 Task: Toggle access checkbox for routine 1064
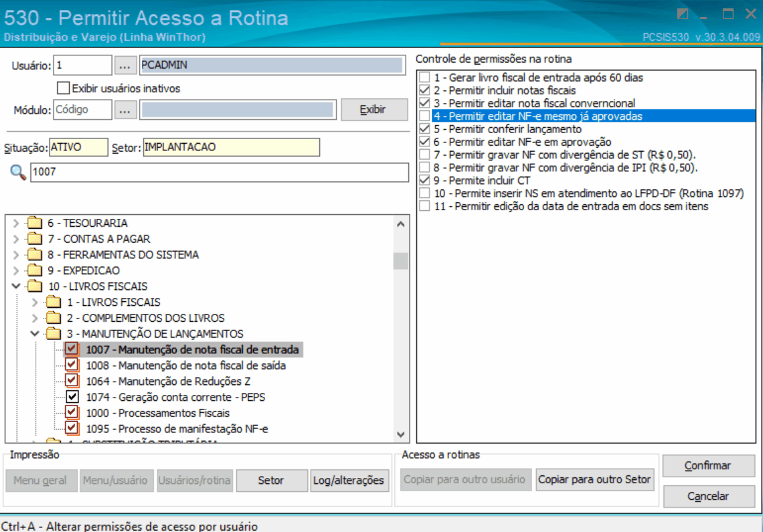click(x=71, y=381)
